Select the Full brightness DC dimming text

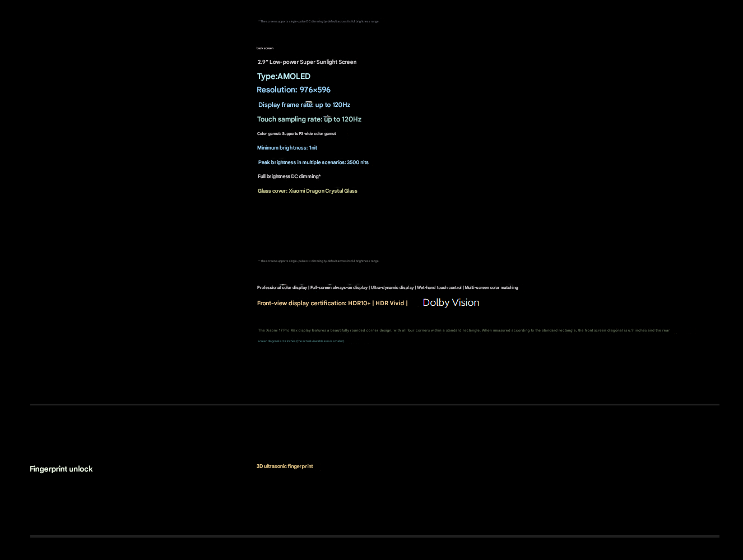click(x=289, y=176)
